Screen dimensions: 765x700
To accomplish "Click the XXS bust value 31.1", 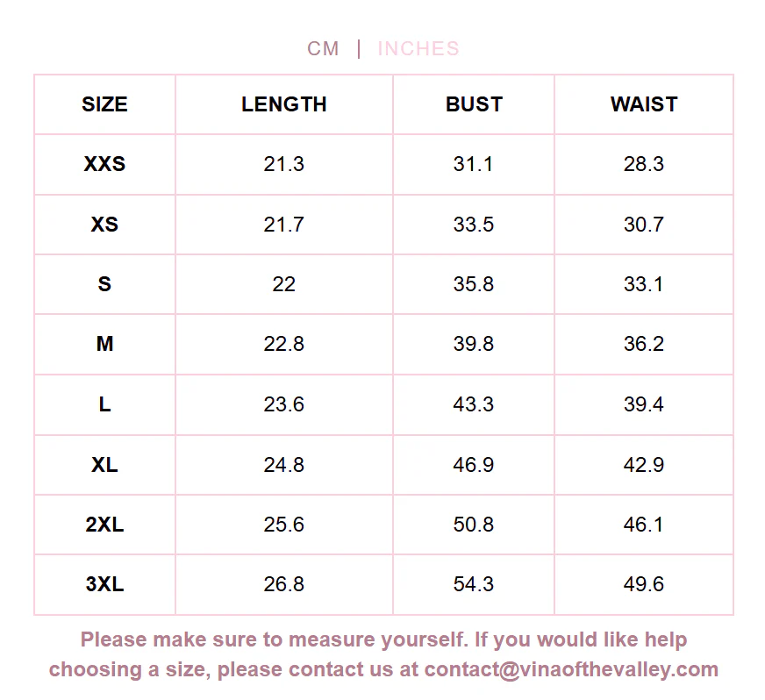I will 473,164.
